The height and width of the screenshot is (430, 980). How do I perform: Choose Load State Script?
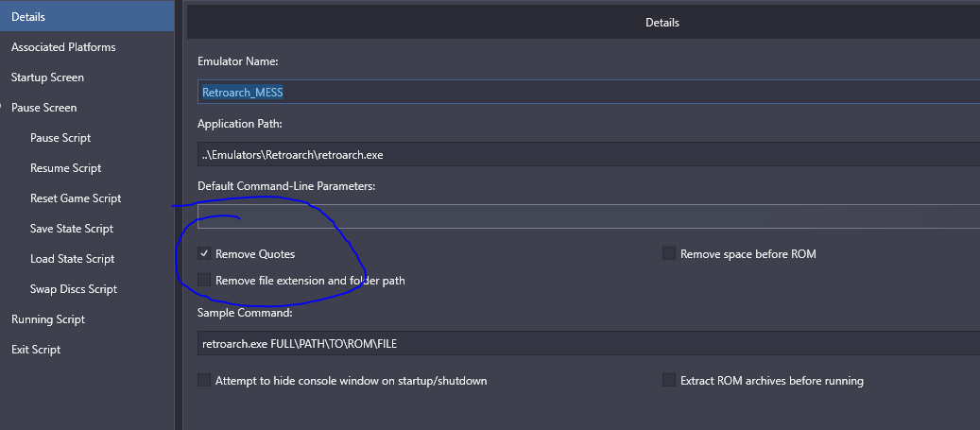pos(72,259)
